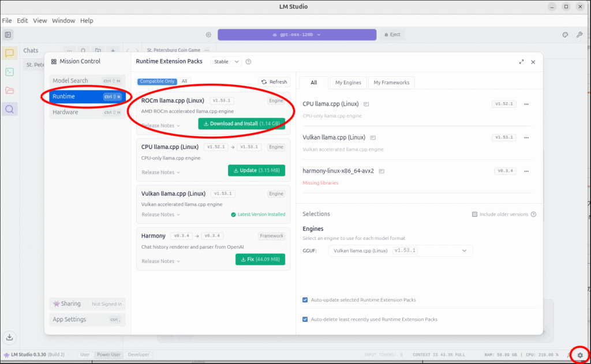This screenshot has width=591, height=364.
Task: Click the settings gear in bottom-right corner
Action: [x=580, y=355]
